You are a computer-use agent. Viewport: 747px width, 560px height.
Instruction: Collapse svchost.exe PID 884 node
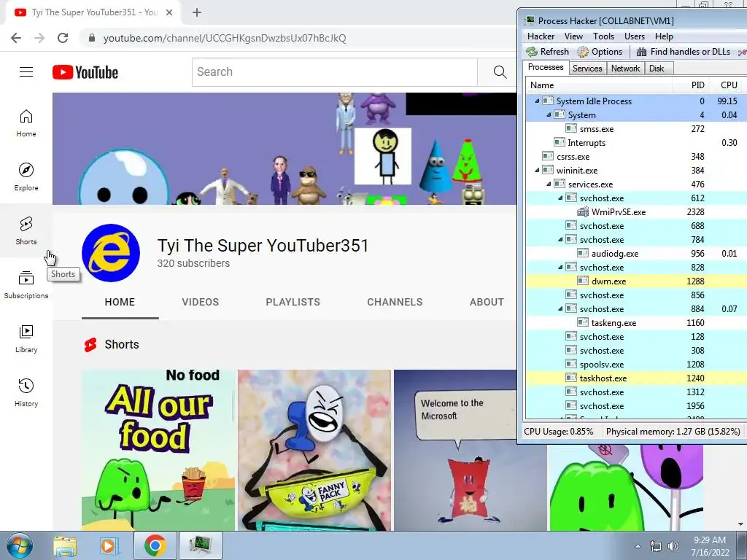click(x=560, y=308)
